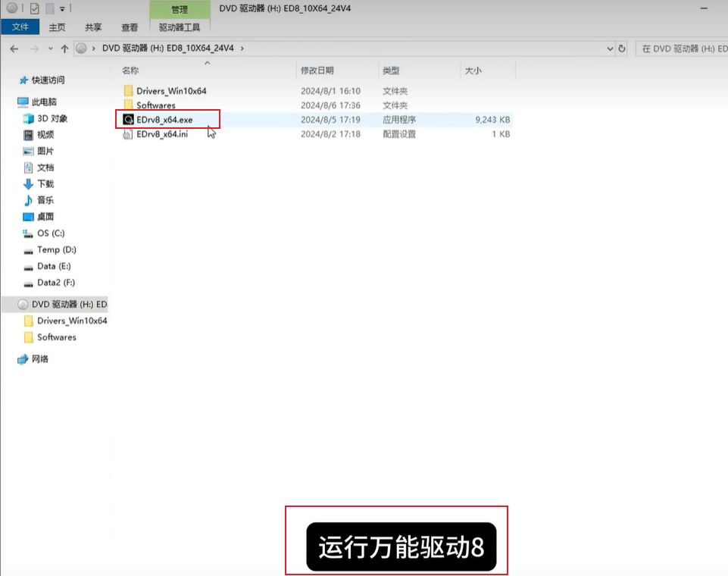Screen dimensions: 728x576
Task: Select Network (网络) in the navigation pane
Action: (x=40, y=359)
